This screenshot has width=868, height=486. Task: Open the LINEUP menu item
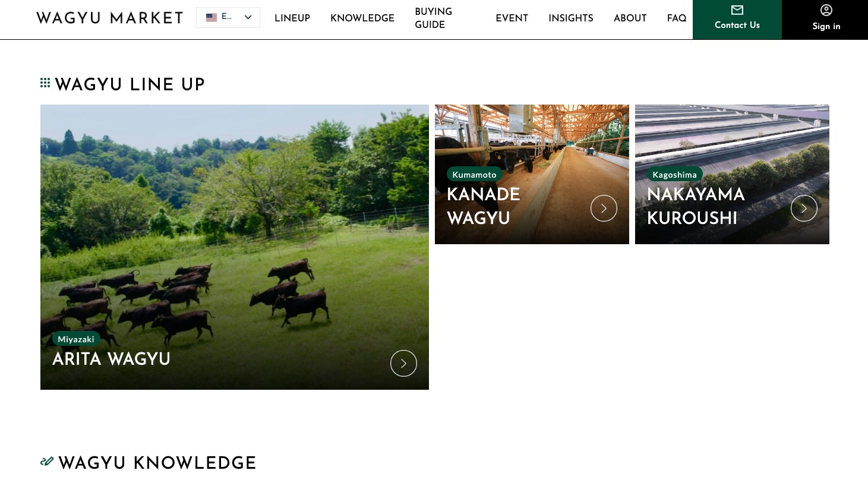[x=292, y=18]
